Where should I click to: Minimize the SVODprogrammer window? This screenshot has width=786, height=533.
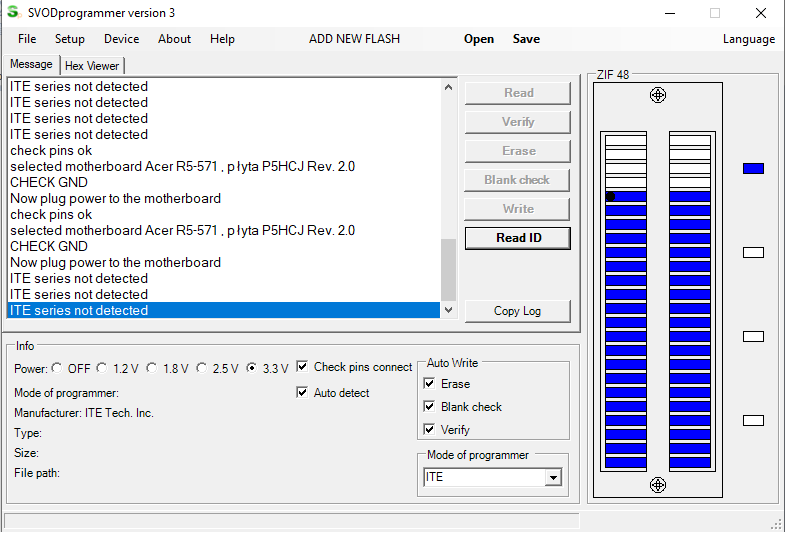click(670, 13)
